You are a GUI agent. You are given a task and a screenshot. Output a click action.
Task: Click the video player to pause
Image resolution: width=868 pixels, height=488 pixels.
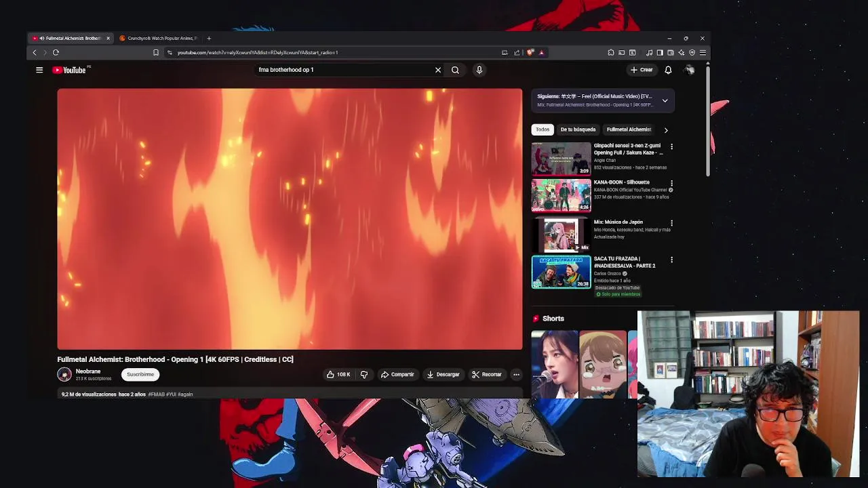pyautogui.click(x=290, y=219)
